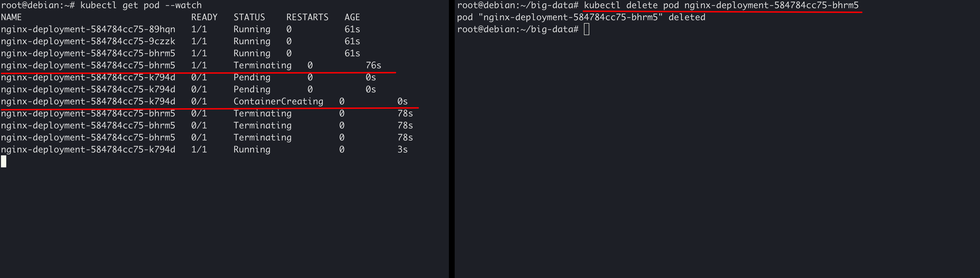The height and width of the screenshot is (278, 980).
Task: Click the AGE column header
Action: tap(352, 17)
